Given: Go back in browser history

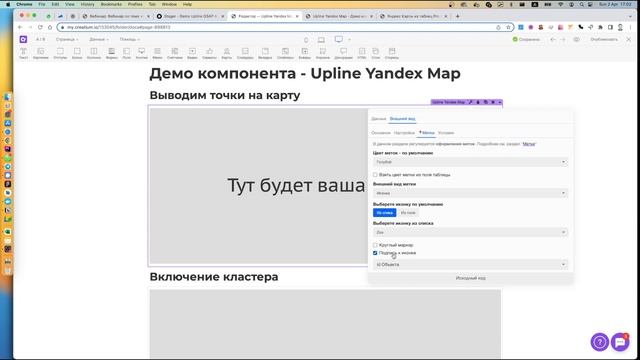Looking at the screenshot, I should [x=20, y=27].
